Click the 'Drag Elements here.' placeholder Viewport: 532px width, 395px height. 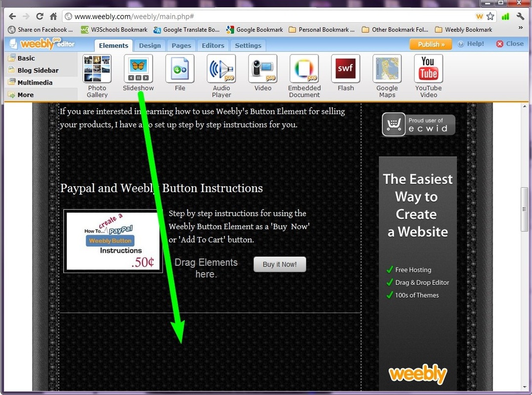206,268
